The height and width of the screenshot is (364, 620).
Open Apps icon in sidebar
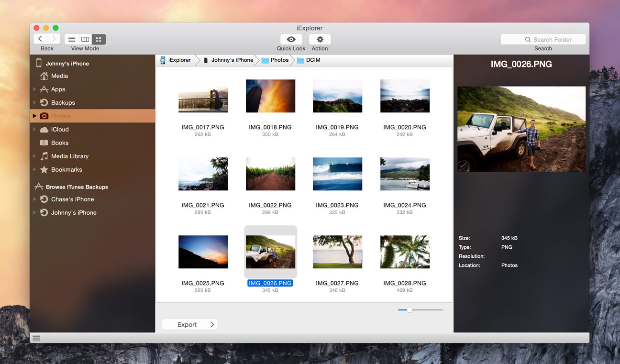44,89
